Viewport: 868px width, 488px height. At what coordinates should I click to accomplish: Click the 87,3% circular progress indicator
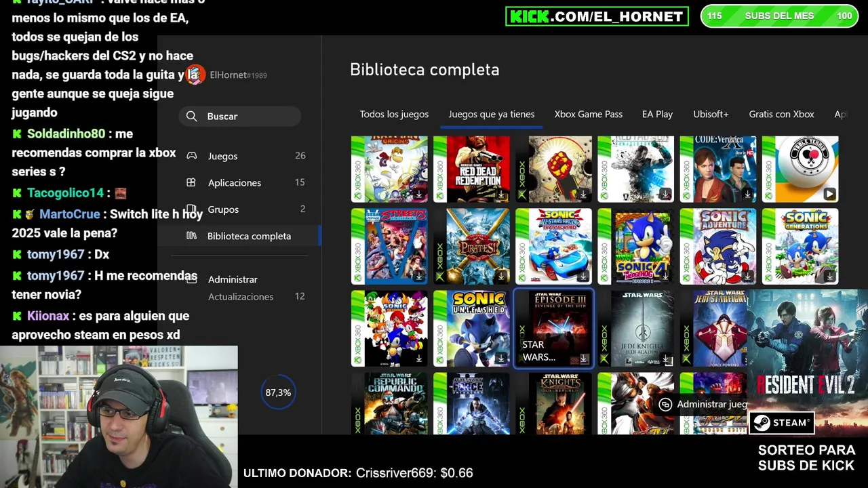pos(278,392)
